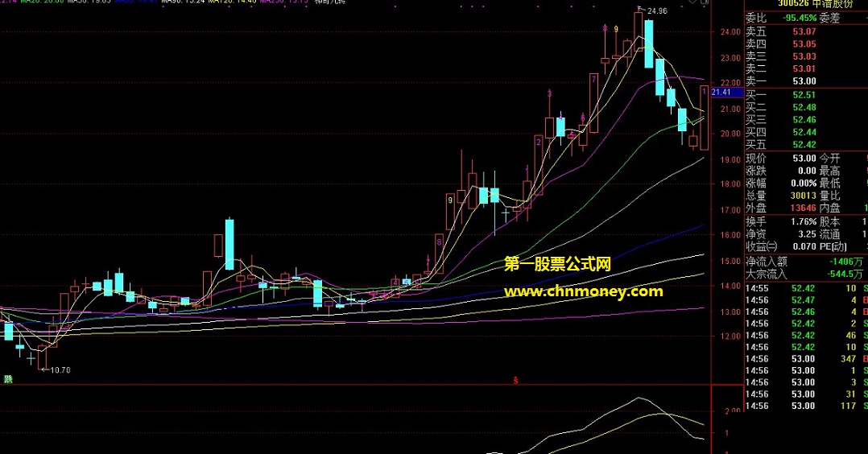Click the 大宗流入 value -544.5万
This screenshot has width=868, height=454.
[x=845, y=274]
